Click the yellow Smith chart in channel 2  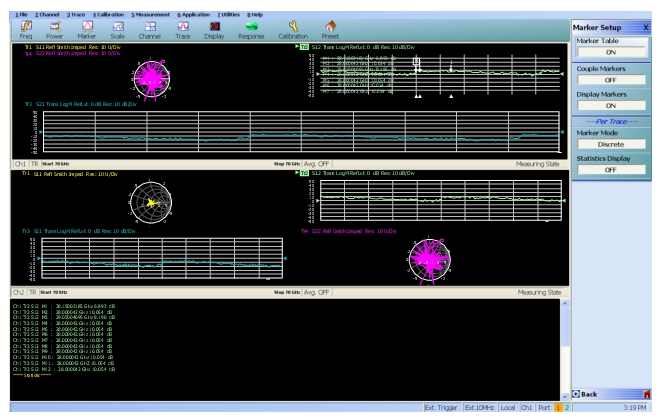coord(151,202)
